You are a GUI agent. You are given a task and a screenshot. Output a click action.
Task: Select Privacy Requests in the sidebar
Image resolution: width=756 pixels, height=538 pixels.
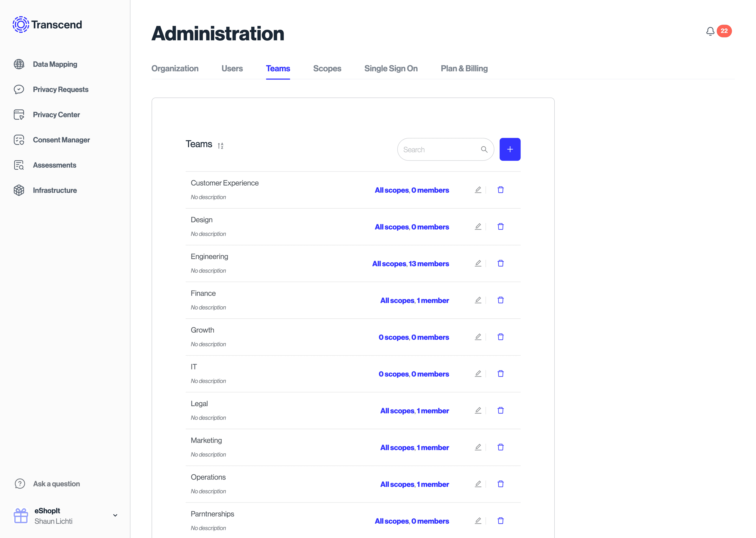(61, 89)
